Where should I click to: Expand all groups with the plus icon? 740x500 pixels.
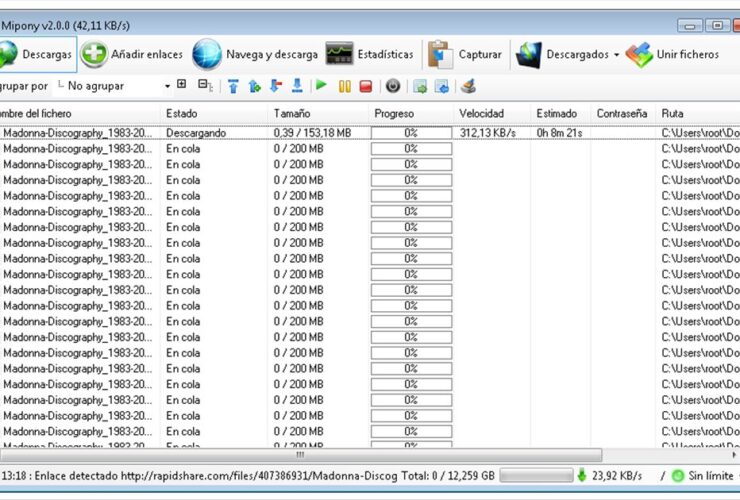point(181,86)
